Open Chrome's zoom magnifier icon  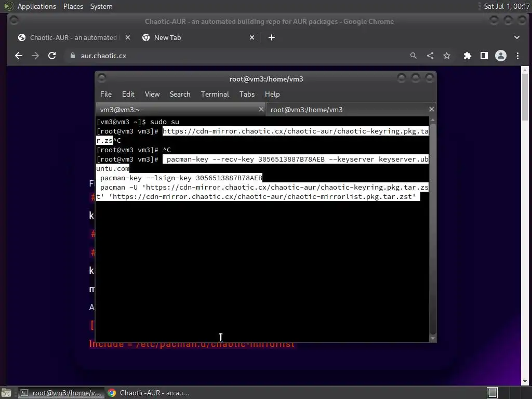tap(413, 56)
